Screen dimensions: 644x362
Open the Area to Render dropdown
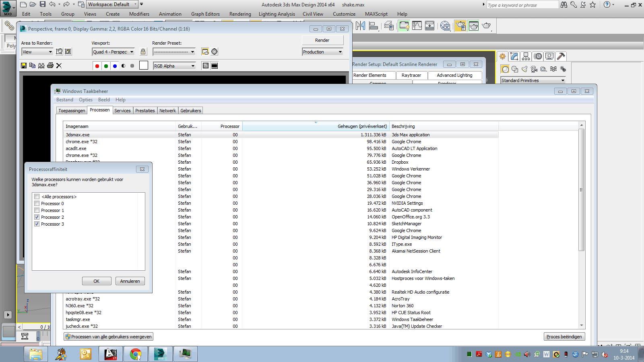37,52
